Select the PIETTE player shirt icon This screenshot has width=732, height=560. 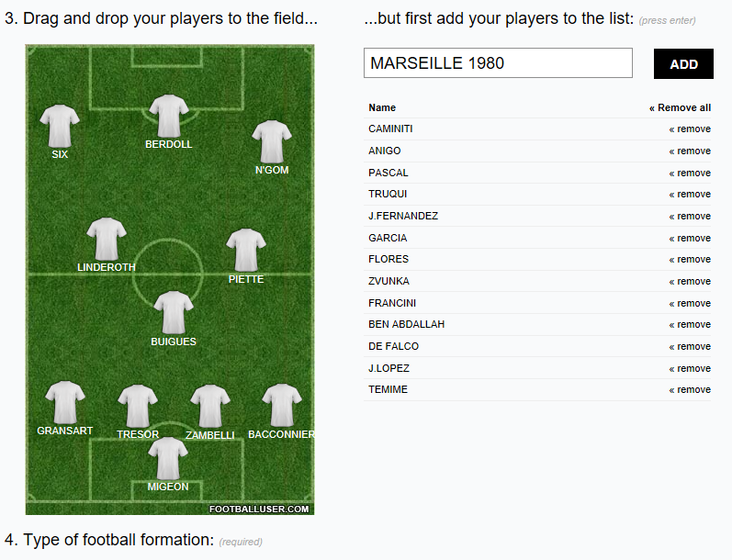coord(246,251)
